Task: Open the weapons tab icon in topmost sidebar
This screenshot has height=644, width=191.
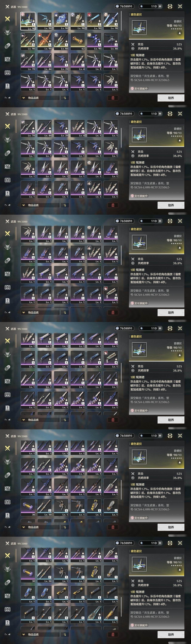Action: (7, 19)
